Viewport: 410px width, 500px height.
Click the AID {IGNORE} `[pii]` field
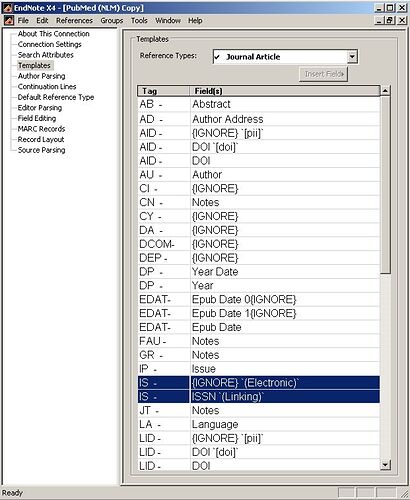[285, 133]
